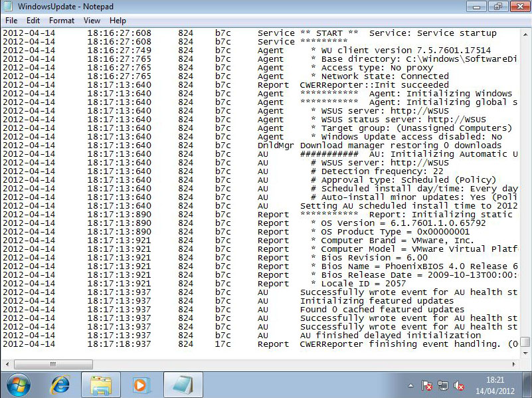Click 'OS Version = 6.1.7601.1.0.65792' text
Viewport: 532px width, 398px height.
pos(403,223)
